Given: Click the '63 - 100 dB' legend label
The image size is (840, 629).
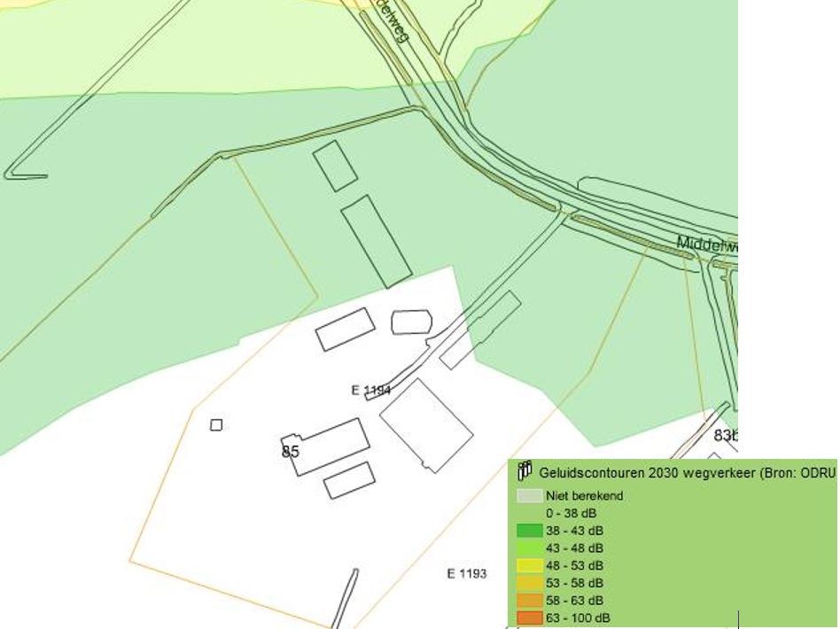Looking at the screenshot, I should click(578, 617).
